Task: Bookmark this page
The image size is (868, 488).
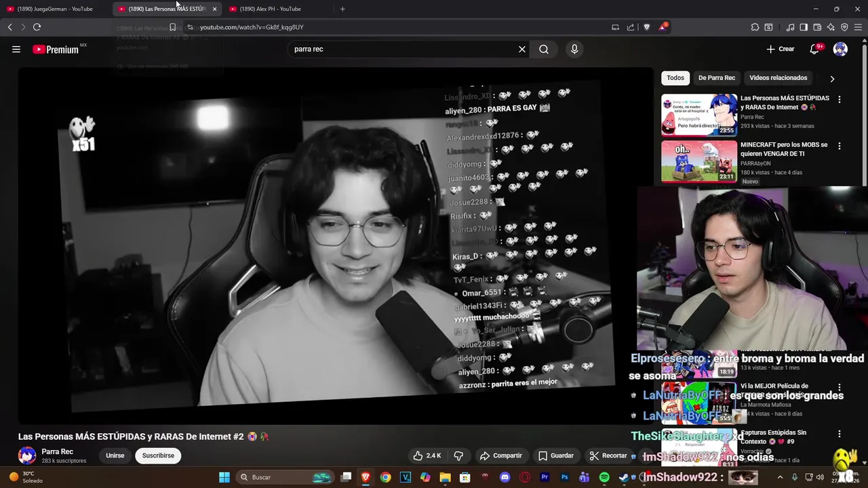Action: click(x=172, y=27)
